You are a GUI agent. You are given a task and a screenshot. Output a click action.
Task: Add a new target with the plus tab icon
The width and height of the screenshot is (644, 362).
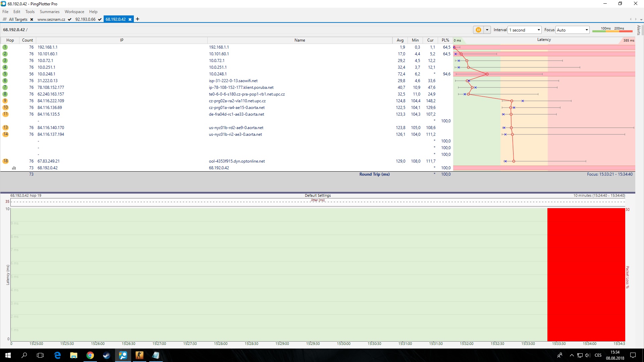pyautogui.click(x=138, y=19)
